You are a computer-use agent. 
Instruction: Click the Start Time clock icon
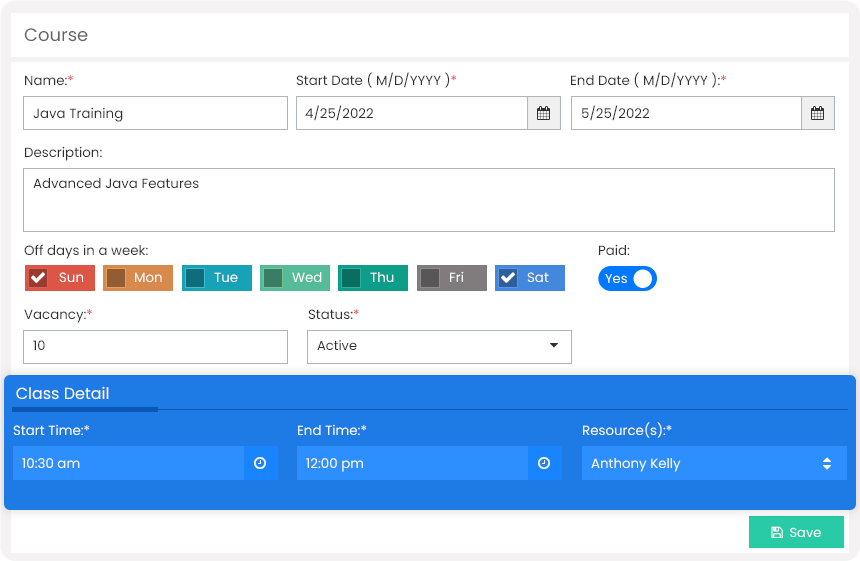click(260, 463)
